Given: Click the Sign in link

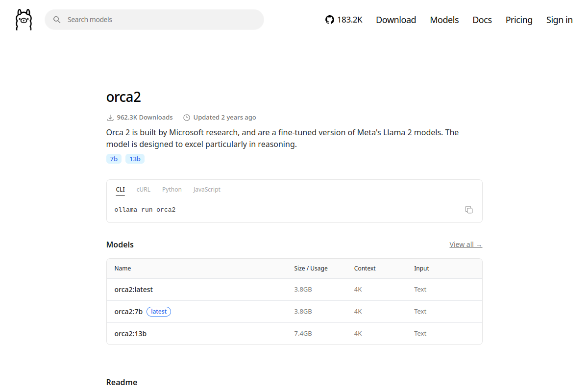Looking at the screenshot, I should point(560,20).
